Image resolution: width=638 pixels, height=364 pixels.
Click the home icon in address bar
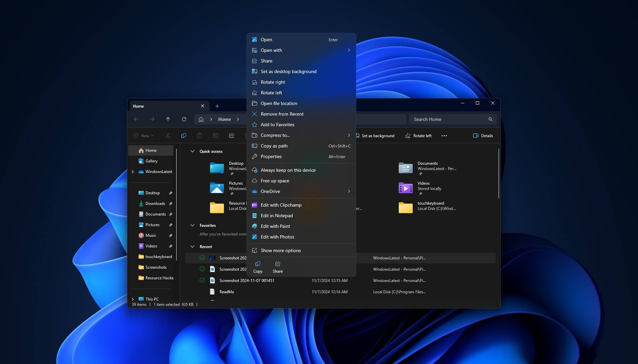coord(201,119)
